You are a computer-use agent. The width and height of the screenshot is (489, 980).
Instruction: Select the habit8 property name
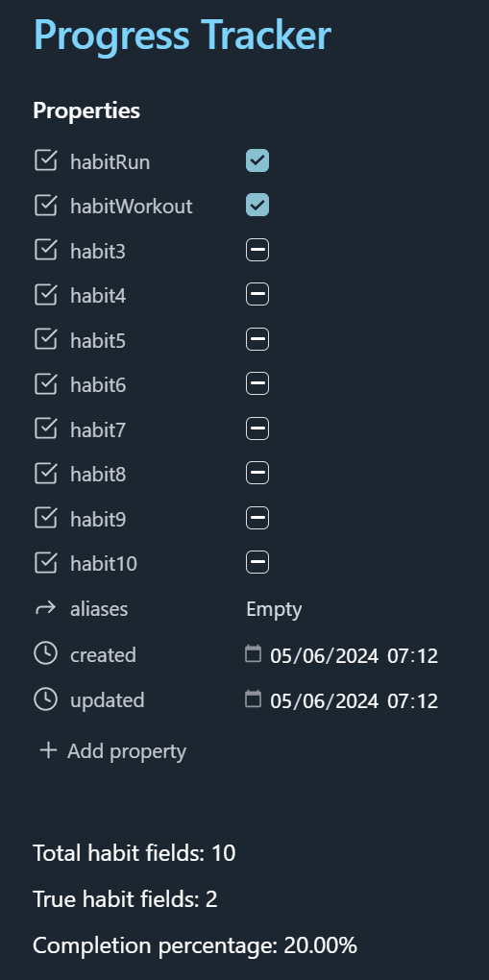tap(98, 475)
